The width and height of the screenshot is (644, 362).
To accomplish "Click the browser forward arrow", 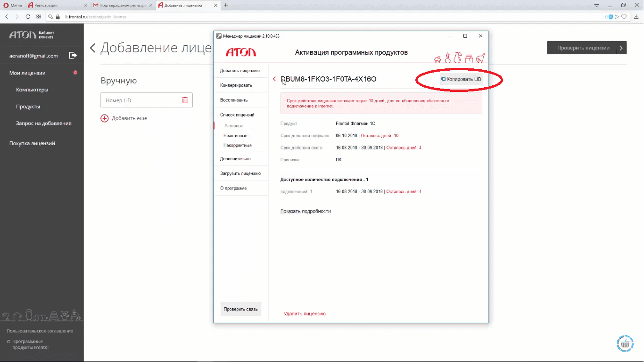I will (x=17, y=16).
